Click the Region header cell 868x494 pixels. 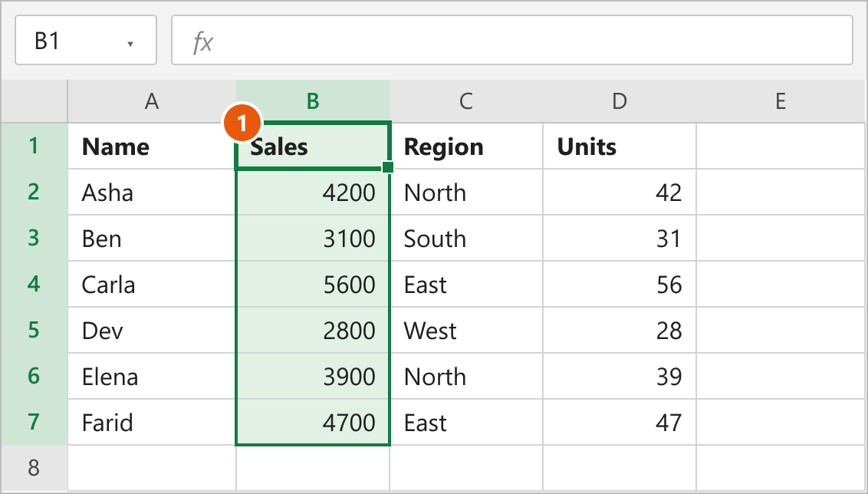pyautogui.click(x=466, y=146)
